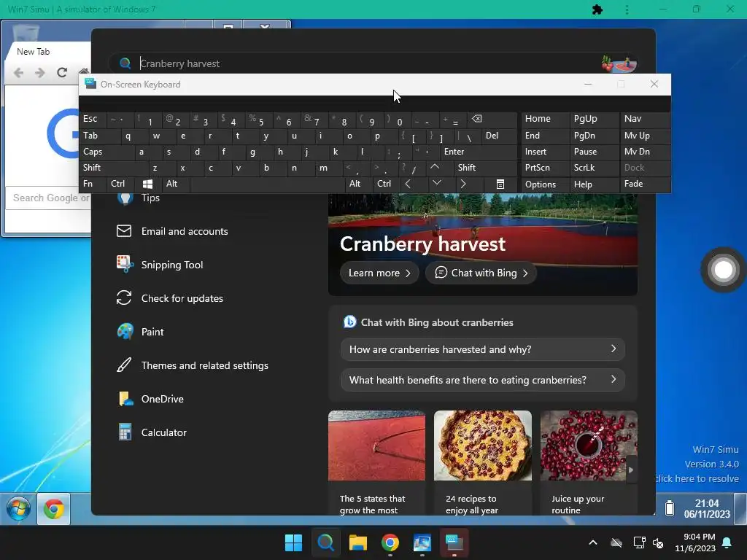Click the context menu key on keyboard
This screenshot has width=747, height=560.
[x=500, y=184]
